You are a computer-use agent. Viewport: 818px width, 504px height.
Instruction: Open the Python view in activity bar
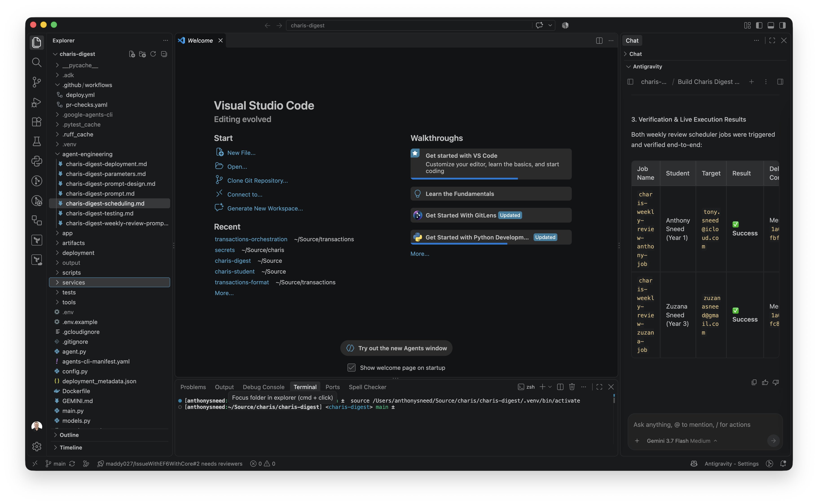click(37, 161)
